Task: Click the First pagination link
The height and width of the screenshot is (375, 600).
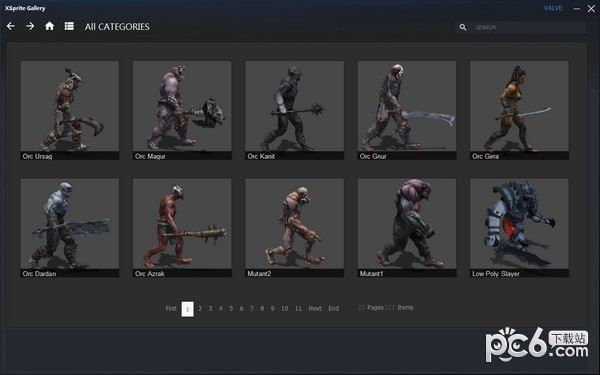Action: pyautogui.click(x=171, y=308)
